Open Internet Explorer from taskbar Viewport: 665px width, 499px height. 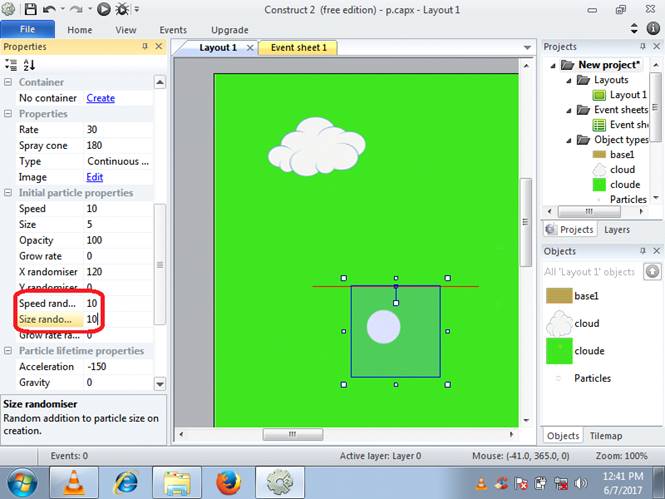tap(126, 482)
